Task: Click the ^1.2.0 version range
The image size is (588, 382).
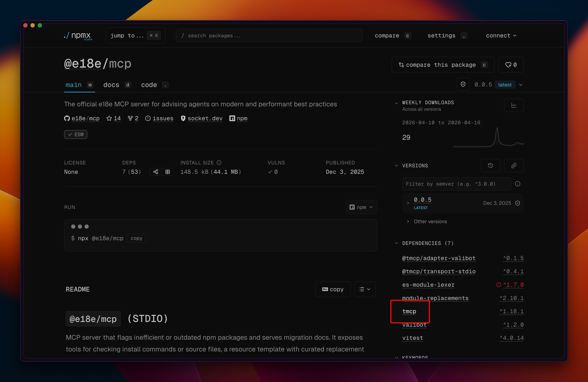Action: [513, 325]
